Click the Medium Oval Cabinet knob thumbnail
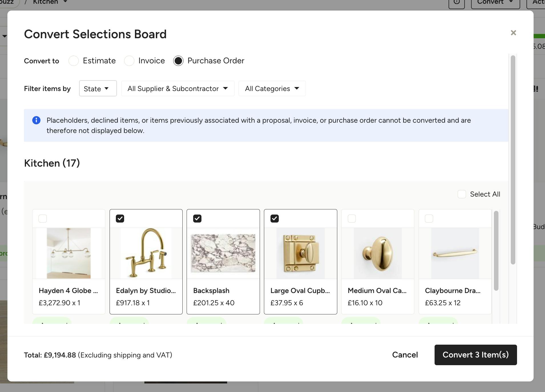 point(378,253)
